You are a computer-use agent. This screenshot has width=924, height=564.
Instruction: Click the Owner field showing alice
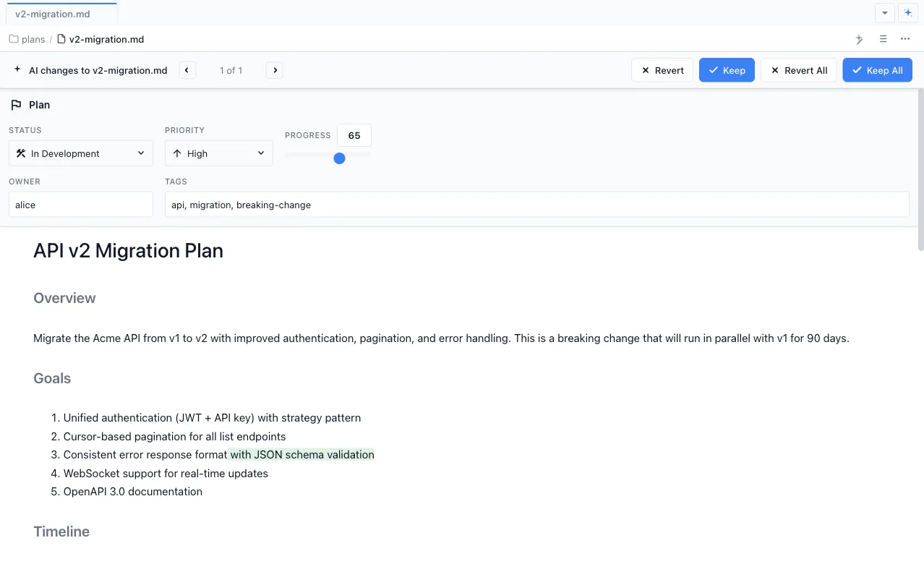tap(80, 205)
